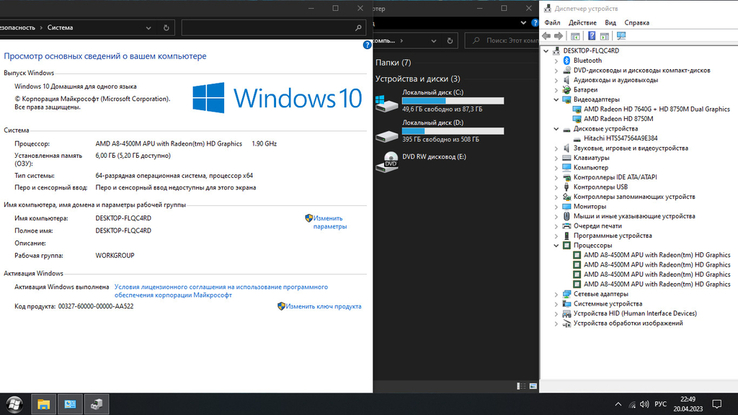The height and width of the screenshot is (415, 738).
Task: Open the Explorer address bar history dropdown
Action: pos(433,41)
